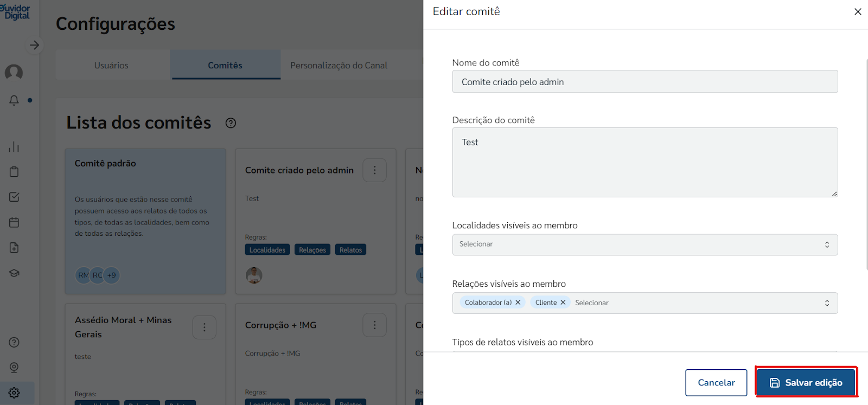This screenshot has height=405, width=868.
Task: Open the clipboard reports icon in sidebar
Action: [x=14, y=172]
